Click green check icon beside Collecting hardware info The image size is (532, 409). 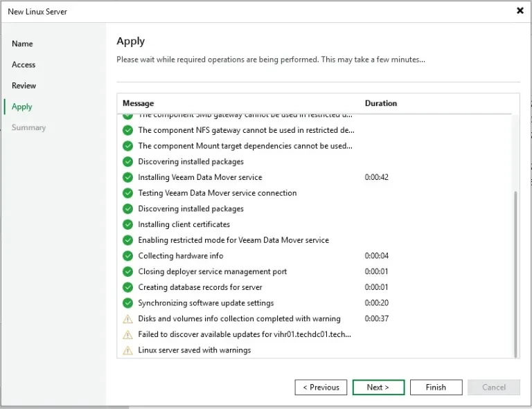127,256
